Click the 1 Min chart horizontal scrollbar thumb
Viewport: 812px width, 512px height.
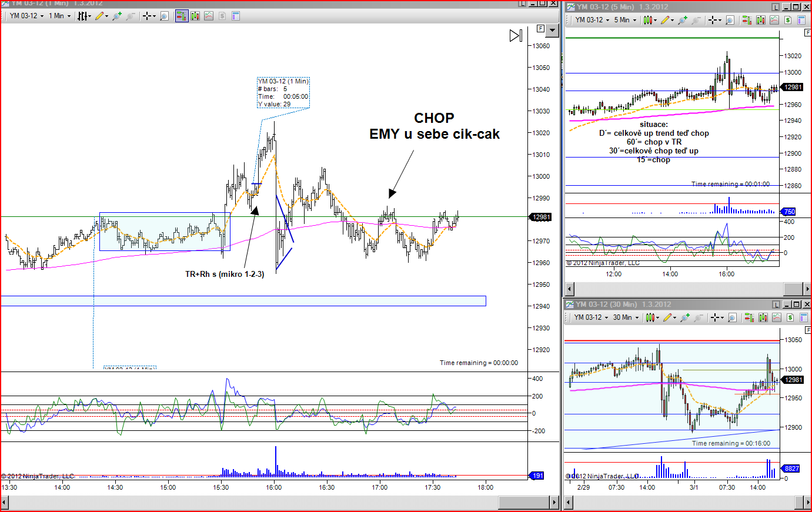(524, 503)
